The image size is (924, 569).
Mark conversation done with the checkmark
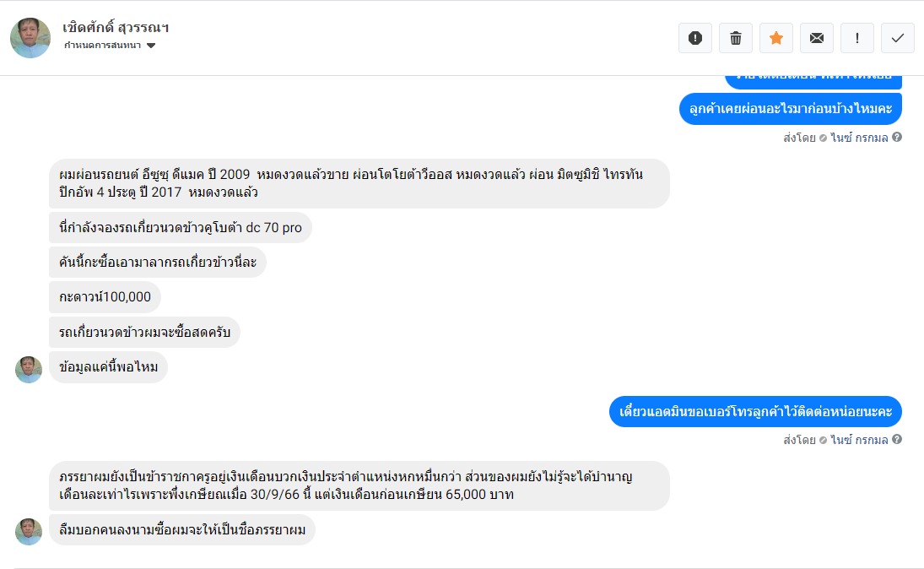[898, 38]
